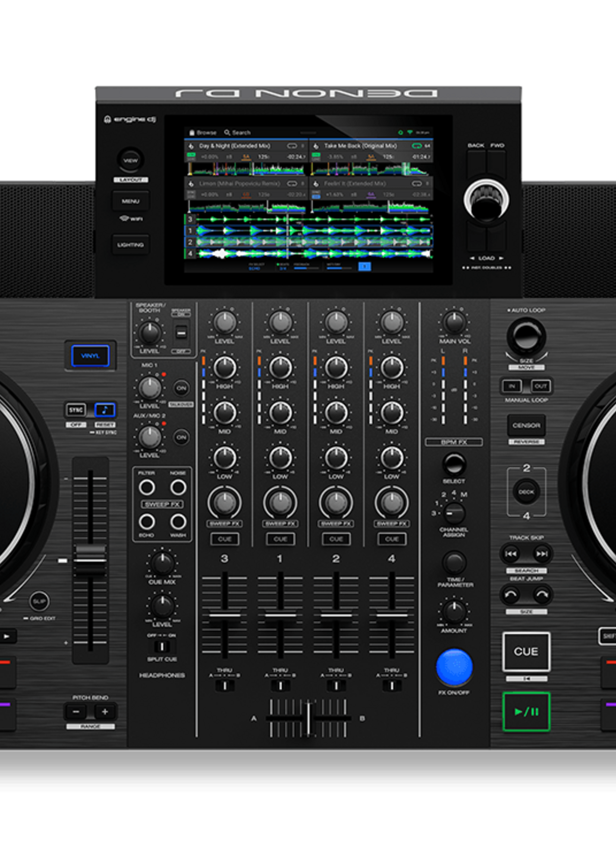Click the DECK switch button between 2 and 4
The image size is (616, 863).
tap(526, 492)
